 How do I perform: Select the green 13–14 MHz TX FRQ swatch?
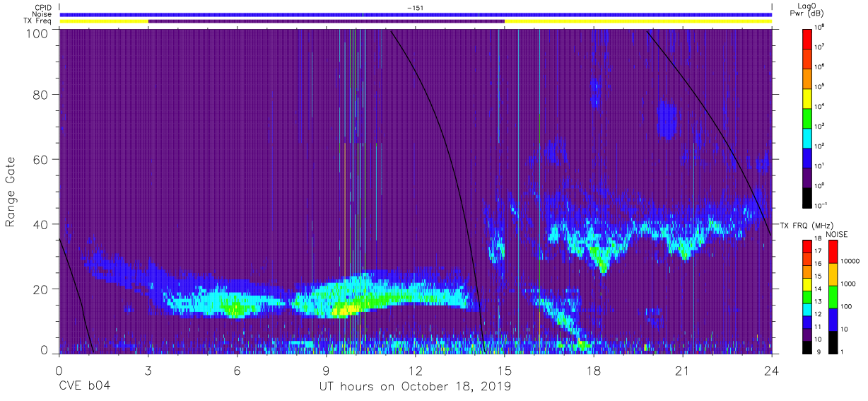click(807, 296)
